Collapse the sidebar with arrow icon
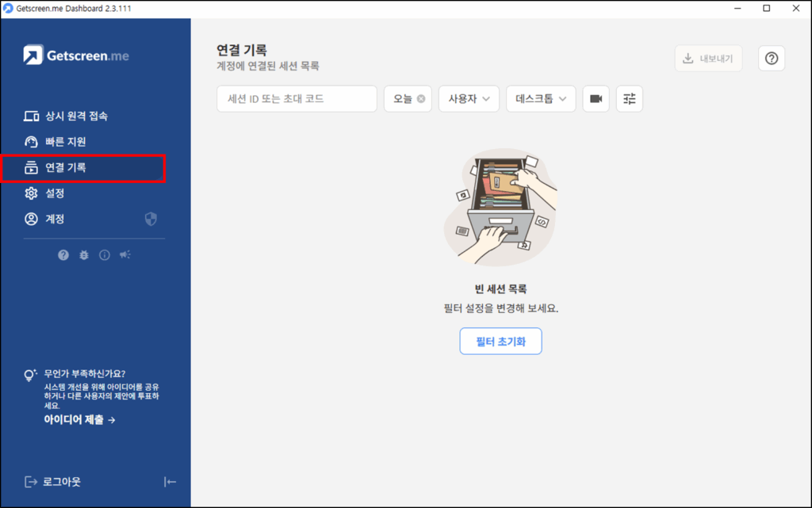812x508 pixels. click(x=170, y=482)
